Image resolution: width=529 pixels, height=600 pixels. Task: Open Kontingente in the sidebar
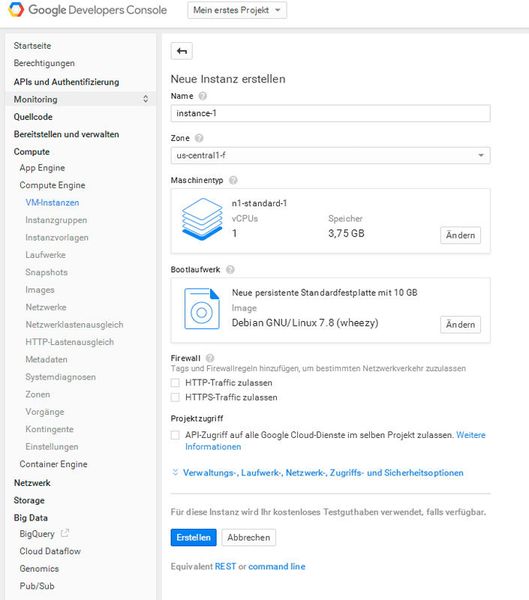coord(49,429)
